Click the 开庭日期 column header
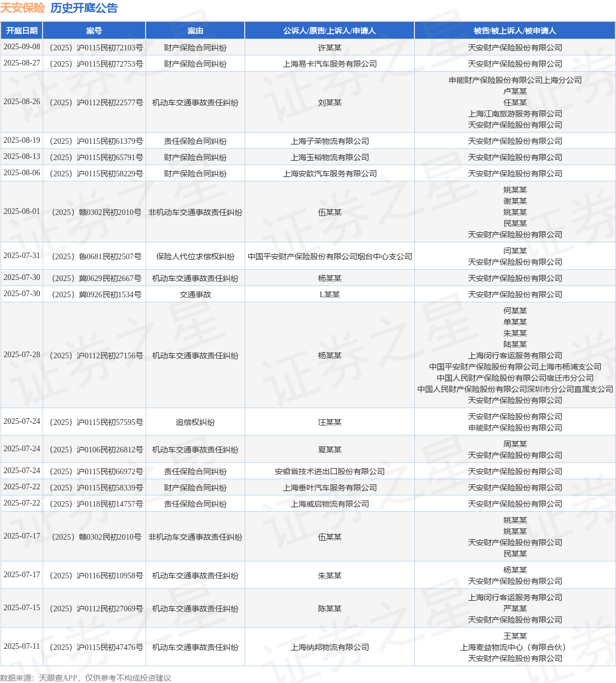Viewport: 616px width, 683px height. [x=22, y=31]
